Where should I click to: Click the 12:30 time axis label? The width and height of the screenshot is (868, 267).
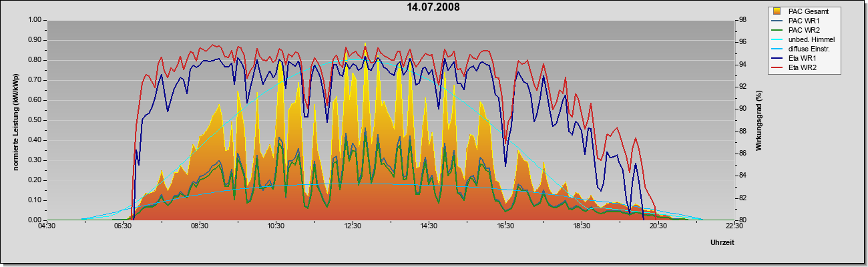pos(353,227)
